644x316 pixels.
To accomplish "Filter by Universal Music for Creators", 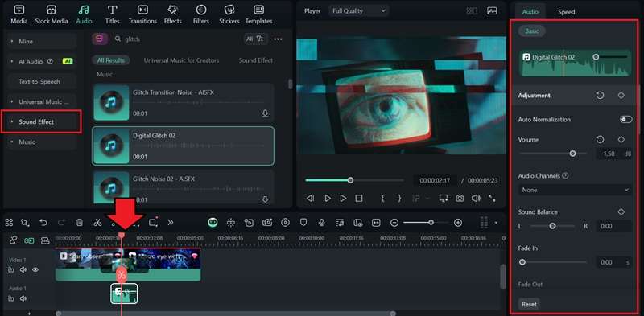I will point(181,60).
